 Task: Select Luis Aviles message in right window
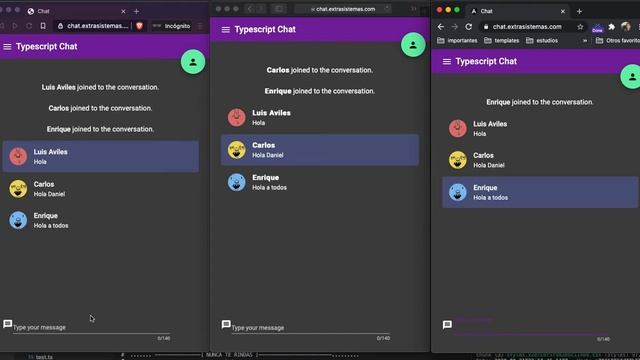point(540,129)
